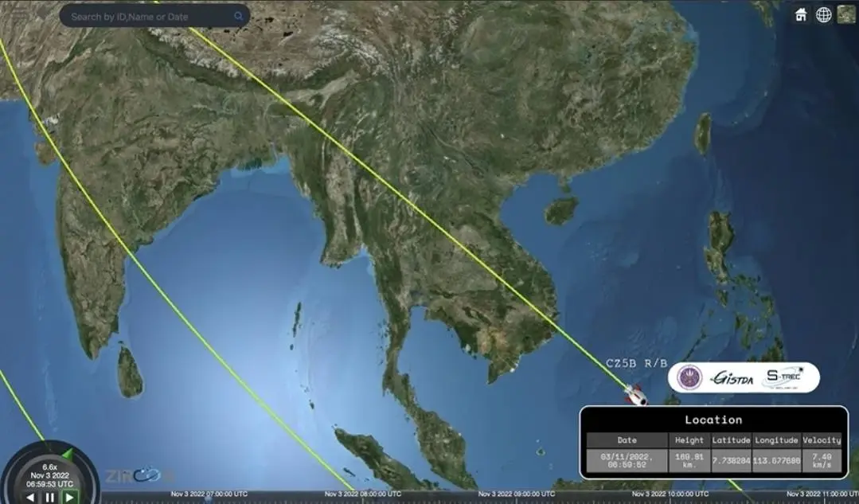Screen dimensions: 859x504
Task: Click the 03/11/2022 date value cell
Action: (x=627, y=461)
